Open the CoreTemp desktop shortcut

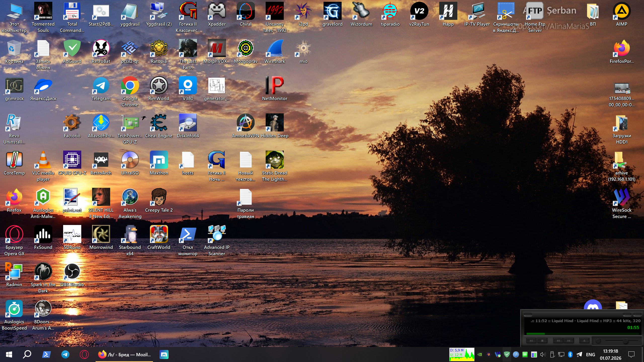click(x=14, y=163)
